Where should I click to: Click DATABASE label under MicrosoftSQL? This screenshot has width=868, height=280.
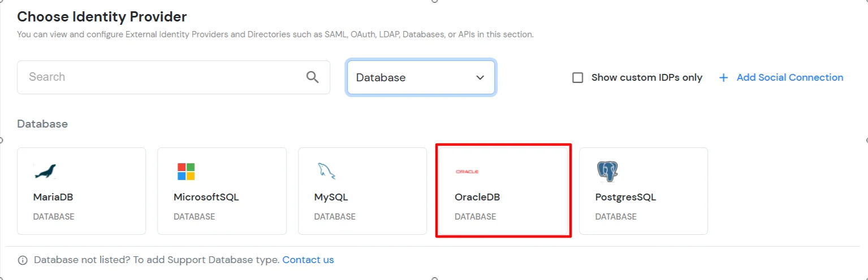194,217
